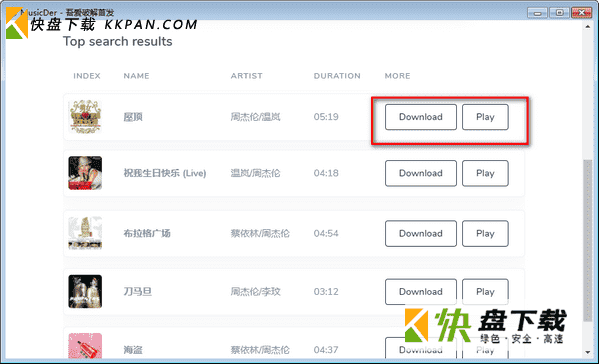Click artist 周杰伦/李玟

(255, 292)
